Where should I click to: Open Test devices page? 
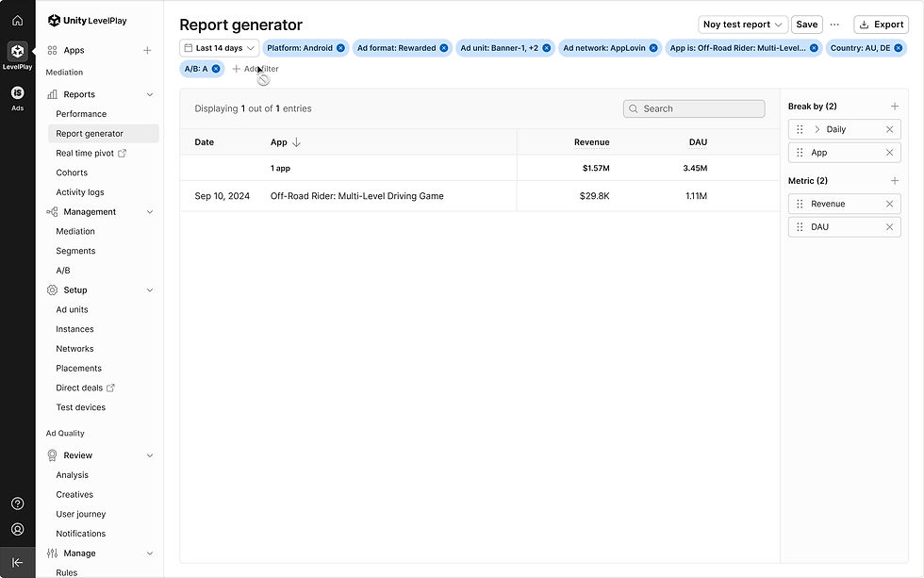pyautogui.click(x=81, y=407)
